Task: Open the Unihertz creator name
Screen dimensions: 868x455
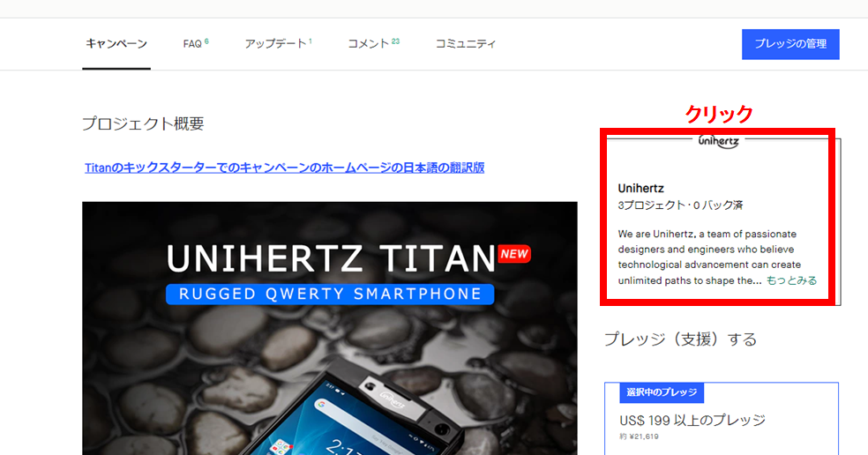Action: (640, 188)
